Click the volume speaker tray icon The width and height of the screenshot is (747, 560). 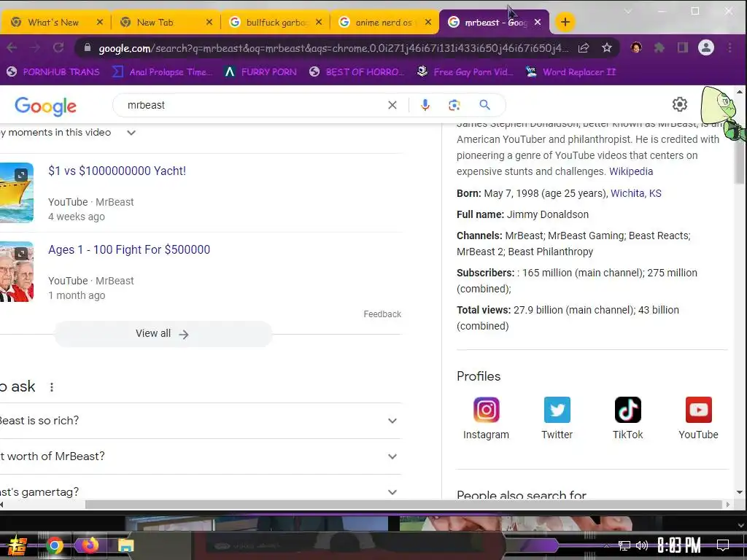pos(642,545)
